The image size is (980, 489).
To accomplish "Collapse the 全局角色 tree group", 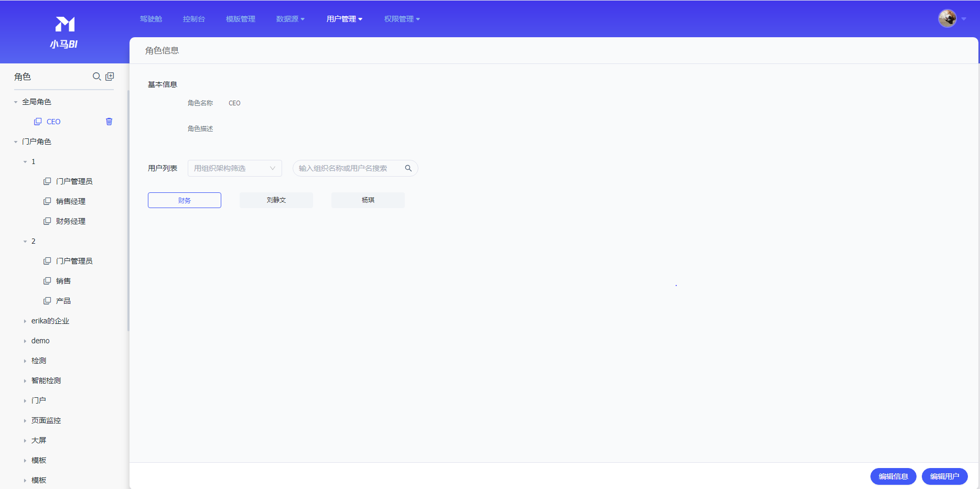I will (16, 102).
